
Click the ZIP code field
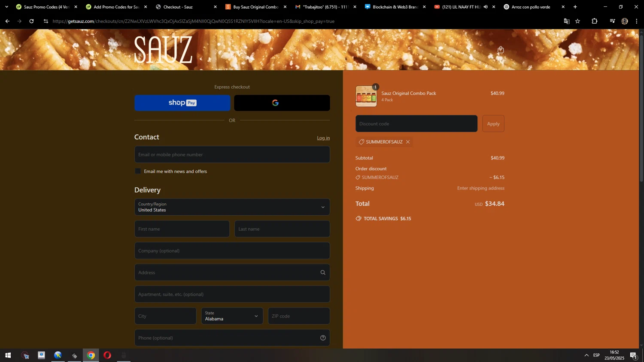click(299, 316)
